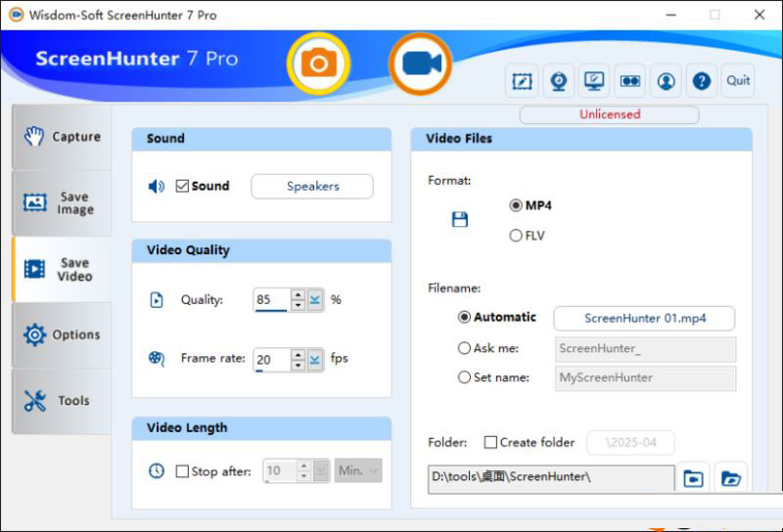Click the Frame rate value field
This screenshot has width=783, height=532.
click(x=272, y=360)
